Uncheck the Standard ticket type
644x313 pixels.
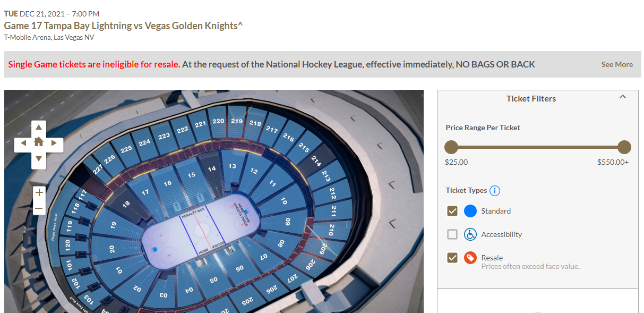tap(452, 211)
